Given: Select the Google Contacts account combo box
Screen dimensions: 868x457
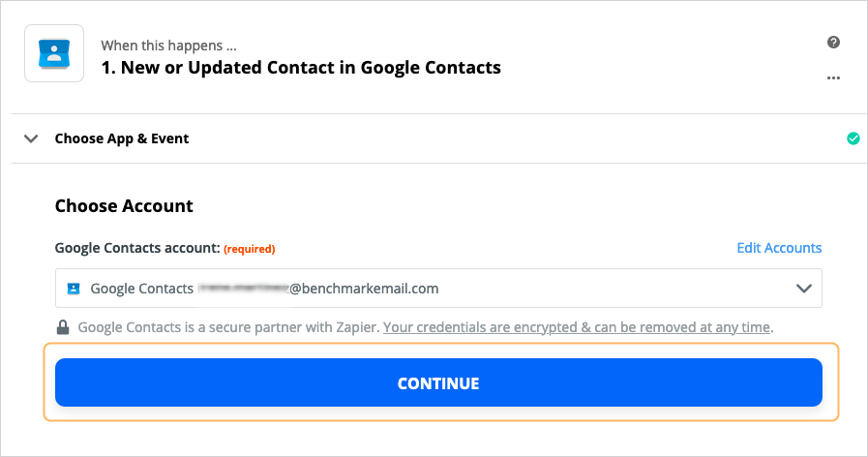Looking at the screenshot, I should click(438, 289).
